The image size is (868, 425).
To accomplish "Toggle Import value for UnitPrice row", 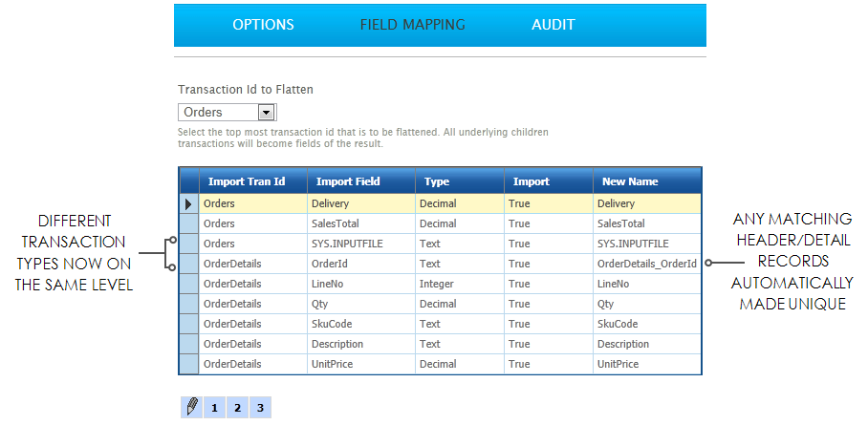I will 547,364.
